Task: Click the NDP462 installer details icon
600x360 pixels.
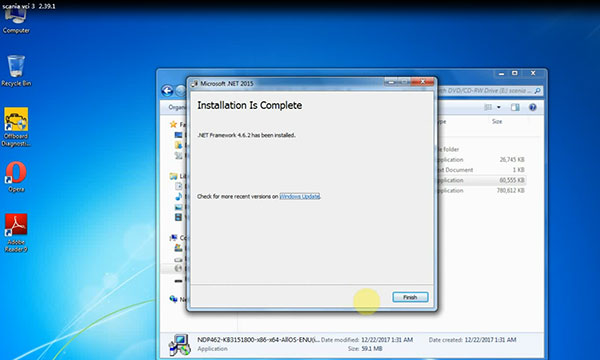Action: 179,344
